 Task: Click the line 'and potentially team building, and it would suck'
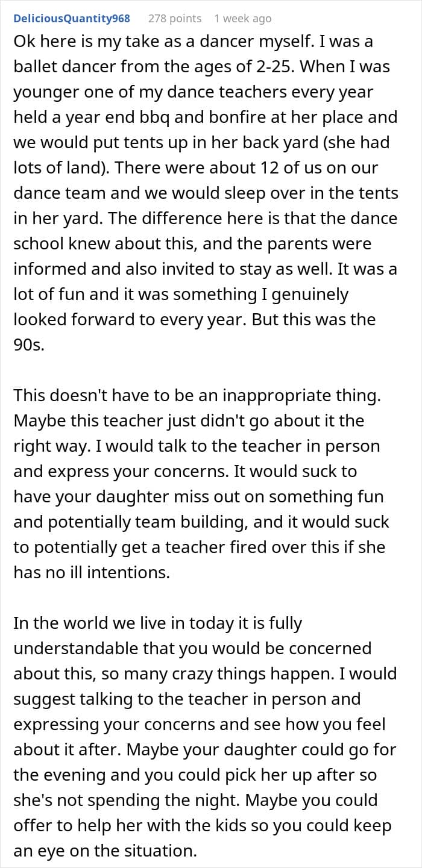point(201,522)
